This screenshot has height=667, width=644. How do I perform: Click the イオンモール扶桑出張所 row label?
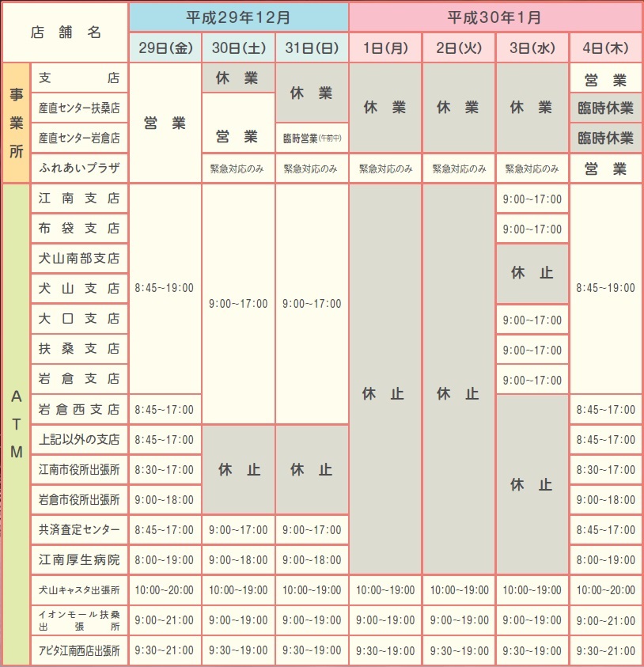pyautogui.click(x=79, y=620)
